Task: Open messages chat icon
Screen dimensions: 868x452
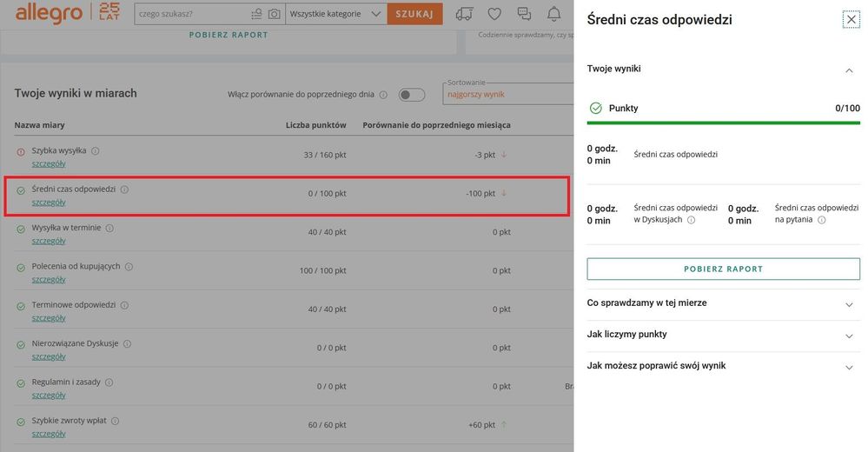Action: coord(524,14)
